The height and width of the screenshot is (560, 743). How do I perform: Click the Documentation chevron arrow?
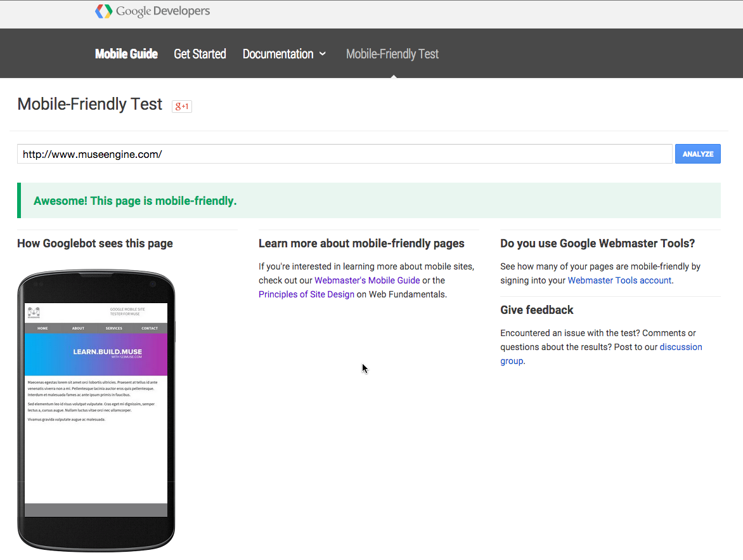point(323,54)
